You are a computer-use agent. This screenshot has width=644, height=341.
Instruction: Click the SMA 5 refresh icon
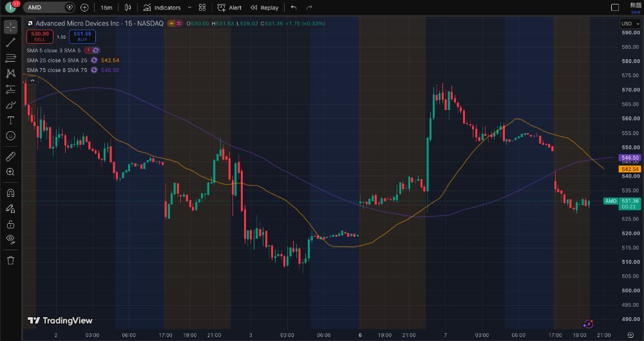[x=96, y=50]
